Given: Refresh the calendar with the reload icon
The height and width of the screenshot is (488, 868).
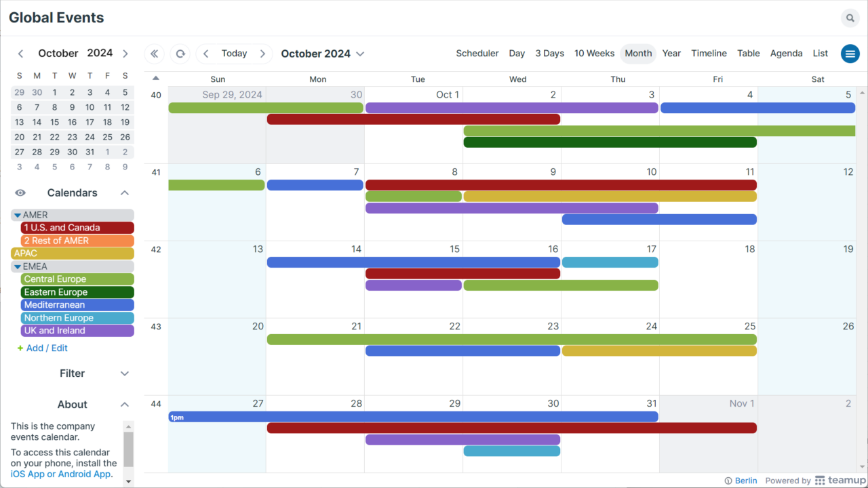Looking at the screenshot, I should tap(180, 54).
